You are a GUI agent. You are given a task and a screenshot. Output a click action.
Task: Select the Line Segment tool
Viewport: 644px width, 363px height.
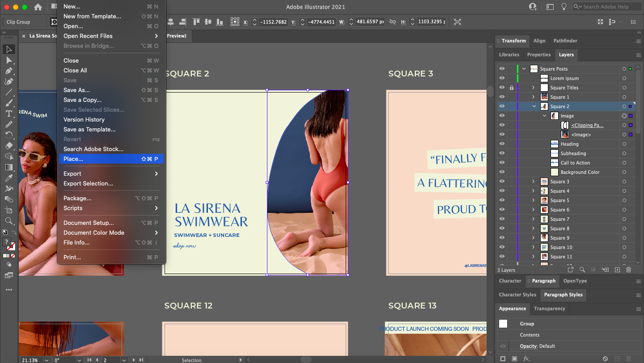8,92
